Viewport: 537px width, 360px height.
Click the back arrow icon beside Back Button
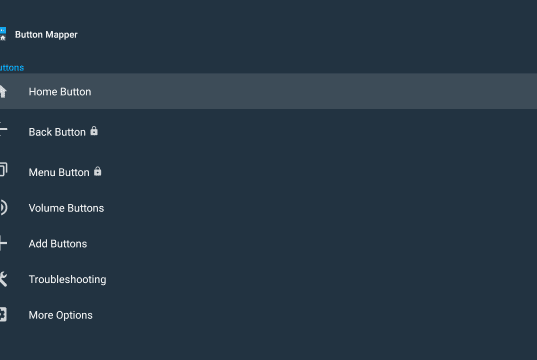(3, 129)
